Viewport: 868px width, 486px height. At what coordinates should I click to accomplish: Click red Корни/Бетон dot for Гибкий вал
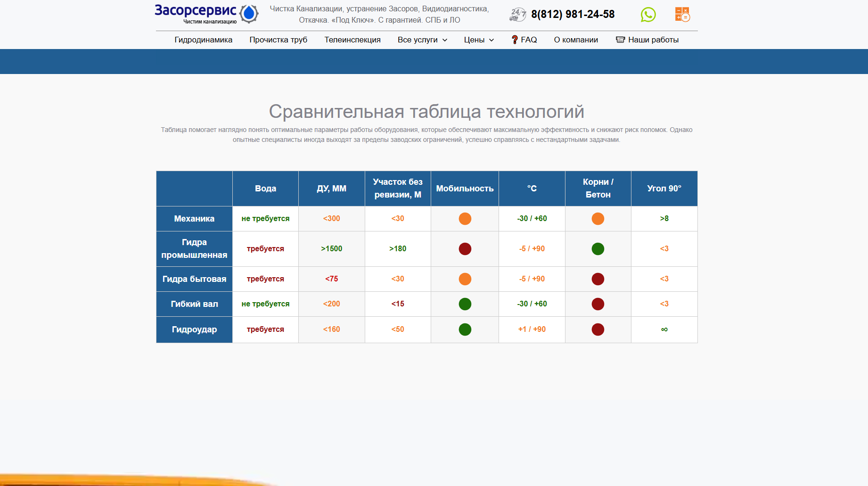(598, 304)
